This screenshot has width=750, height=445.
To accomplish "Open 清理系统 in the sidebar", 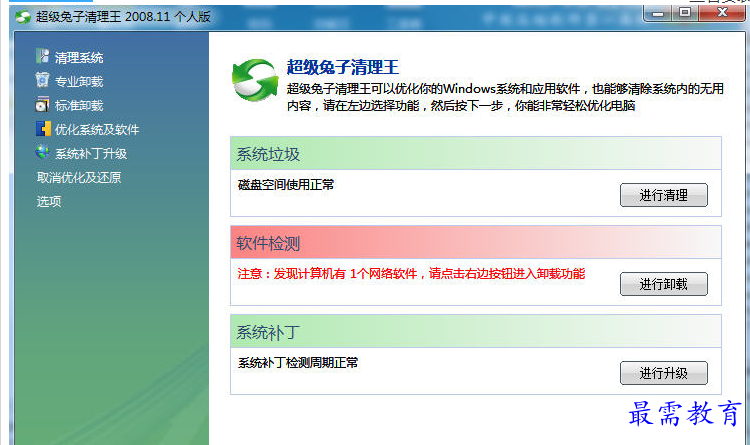I will pyautogui.click(x=79, y=58).
